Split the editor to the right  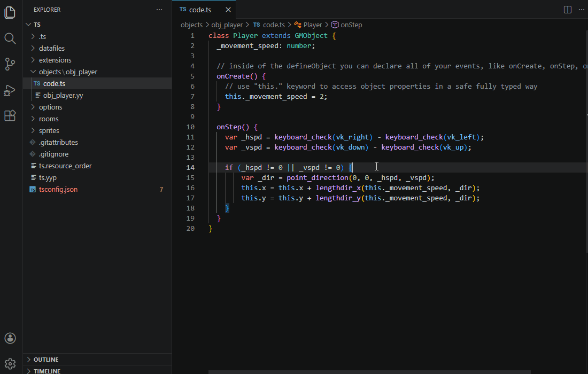pos(568,10)
